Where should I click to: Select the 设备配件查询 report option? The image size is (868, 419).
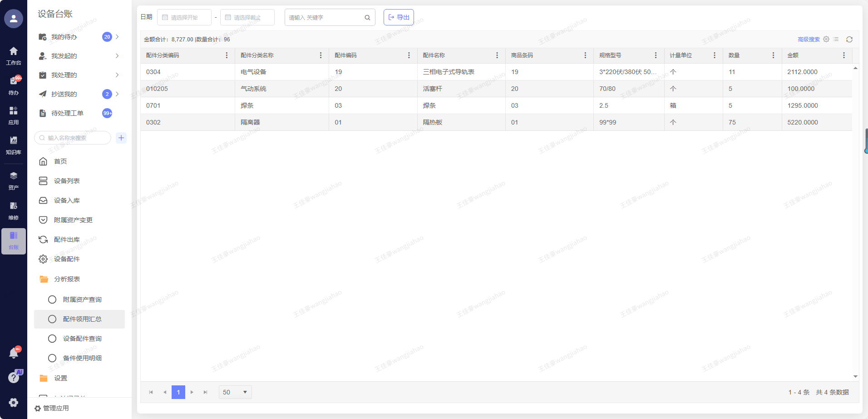[82, 339]
